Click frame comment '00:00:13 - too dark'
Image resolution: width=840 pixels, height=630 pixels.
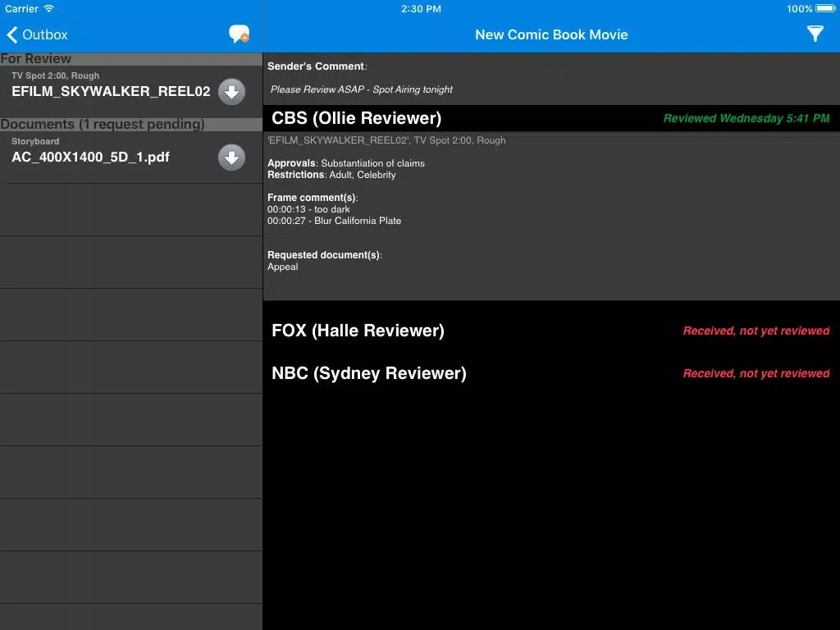point(308,209)
